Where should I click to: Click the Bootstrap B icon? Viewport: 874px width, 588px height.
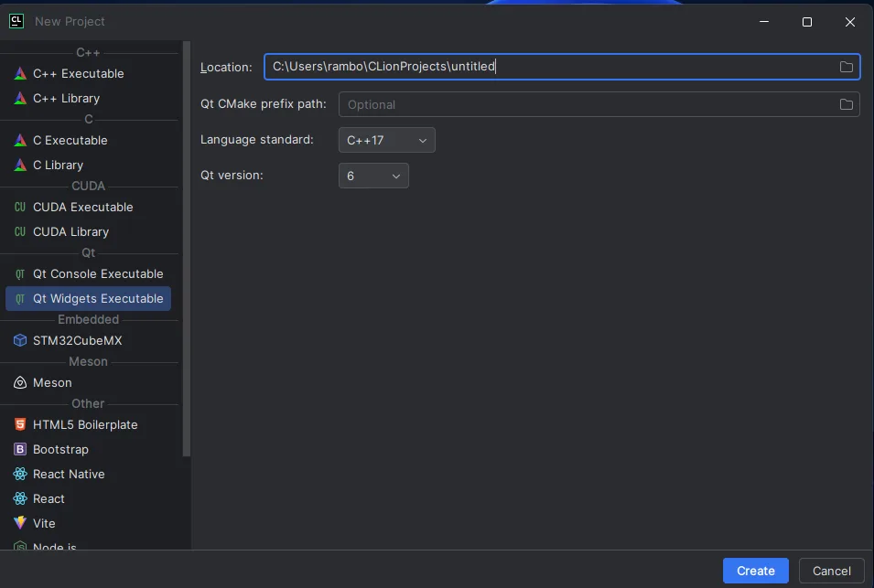click(20, 449)
